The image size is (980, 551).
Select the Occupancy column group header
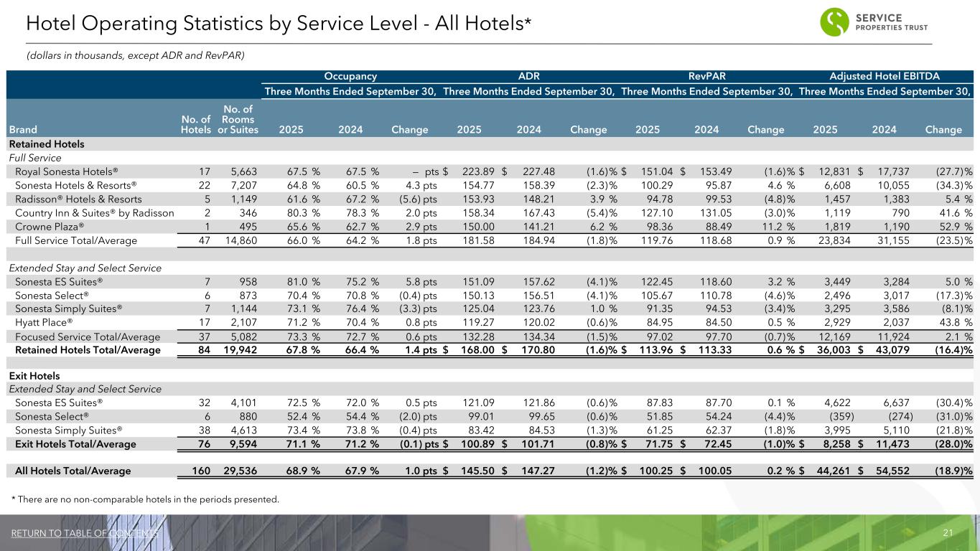click(350, 76)
